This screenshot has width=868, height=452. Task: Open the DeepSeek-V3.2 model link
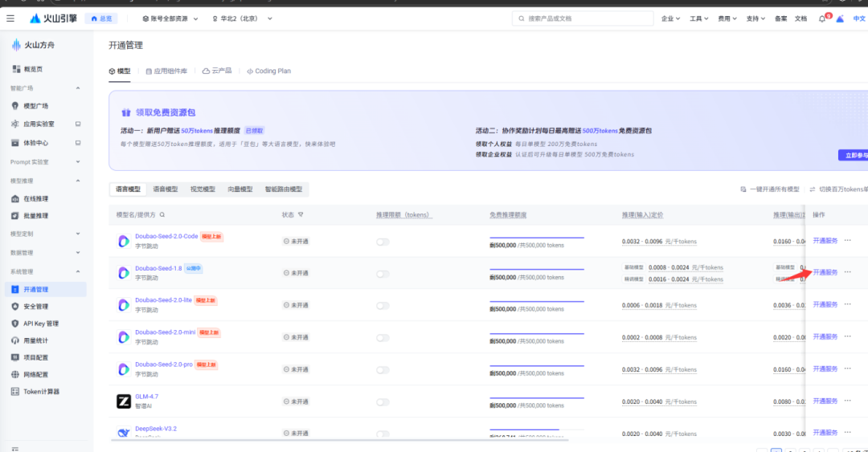pyautogui.click(x=156, y=429)
